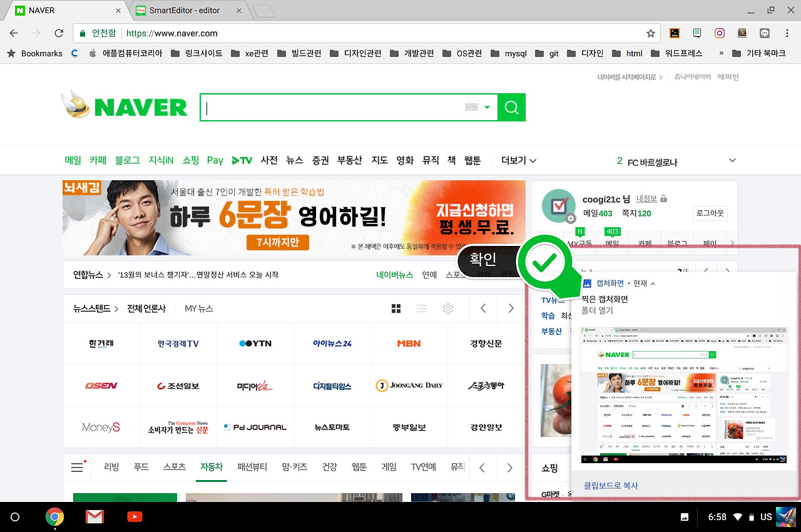Click the green Naver search magnifier icon
Viewport: 801px width, 532px height.
pyautogui.click(x=511, y=107)
